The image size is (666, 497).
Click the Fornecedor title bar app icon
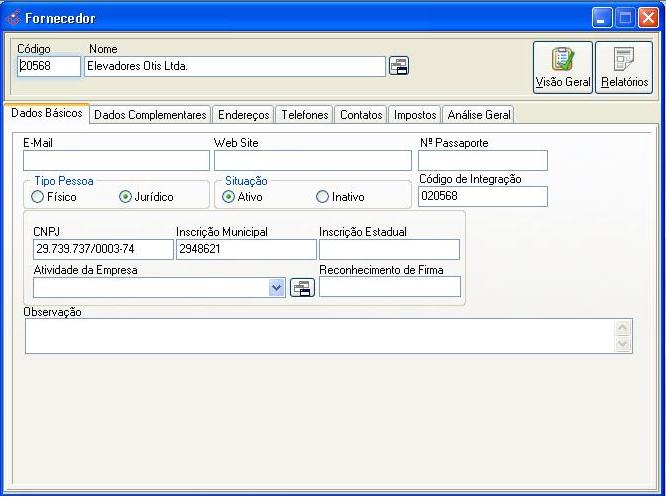[13, 18]
